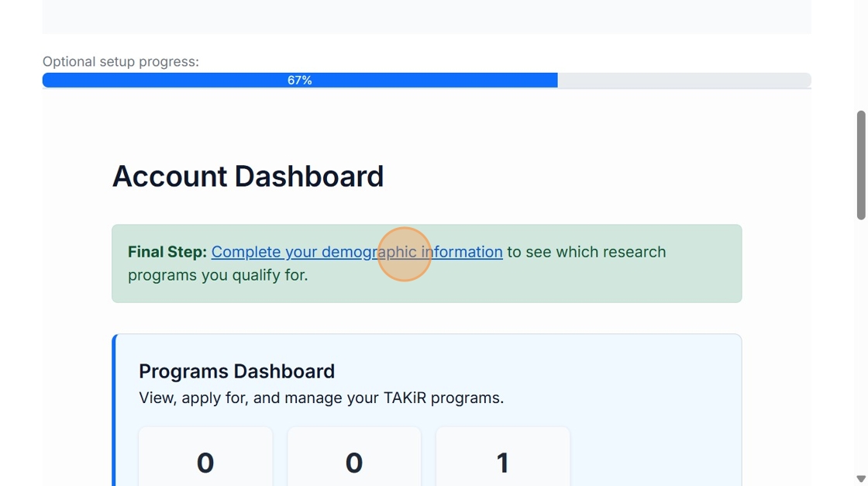Image resolution: width=868 pixels, height=486 pixels.
Task: Click the bold Final Step text
Action: (167, 252)
